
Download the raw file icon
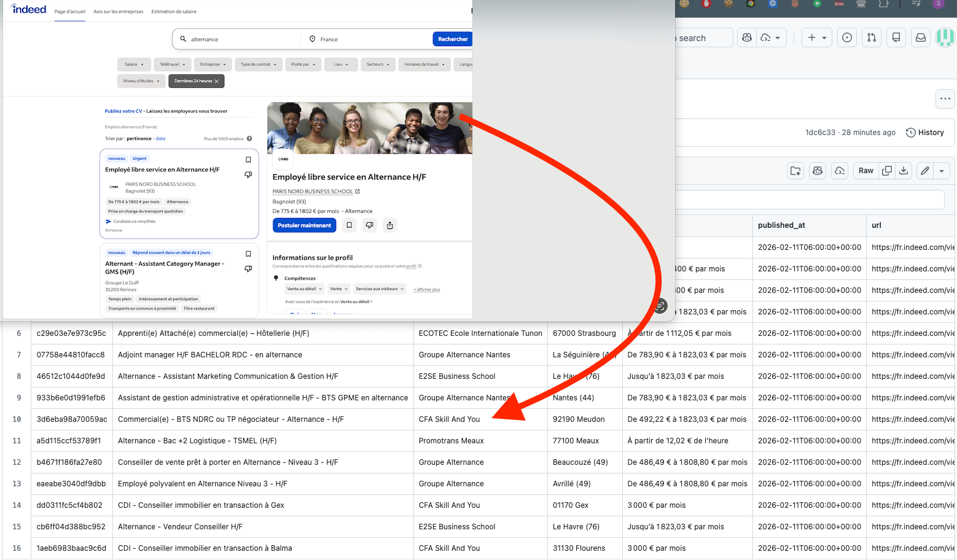903,171
